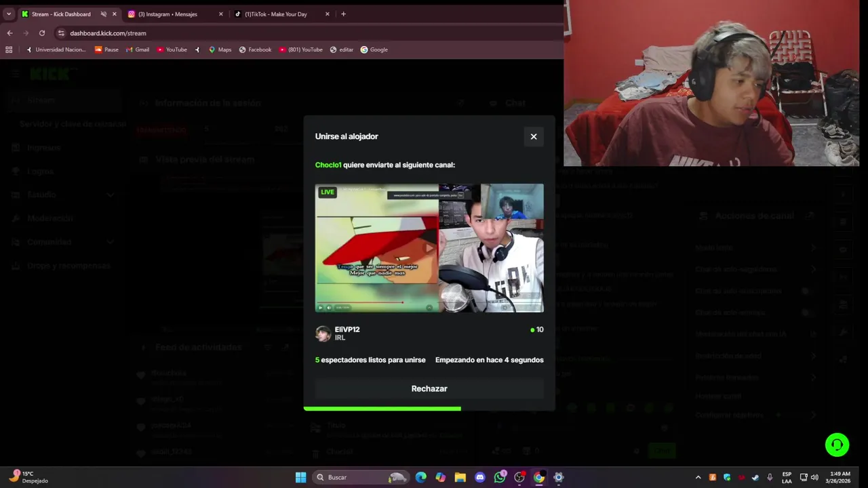Click the green support headset button
Viewport: 868px width, 488px height.
[837, 445]
